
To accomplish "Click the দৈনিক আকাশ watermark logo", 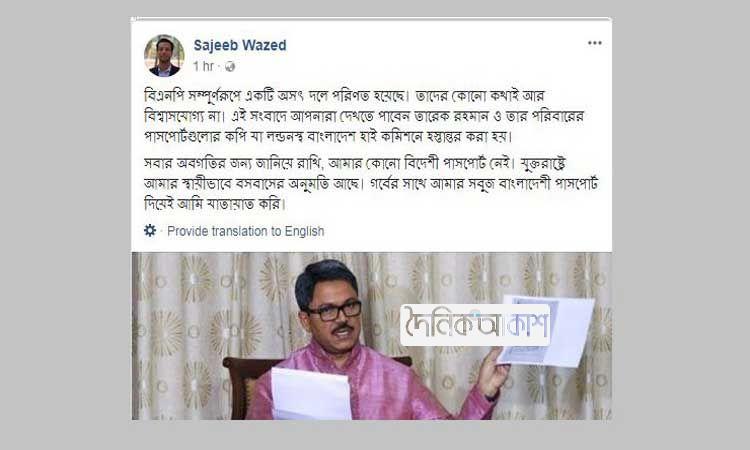I will [475, 325].
